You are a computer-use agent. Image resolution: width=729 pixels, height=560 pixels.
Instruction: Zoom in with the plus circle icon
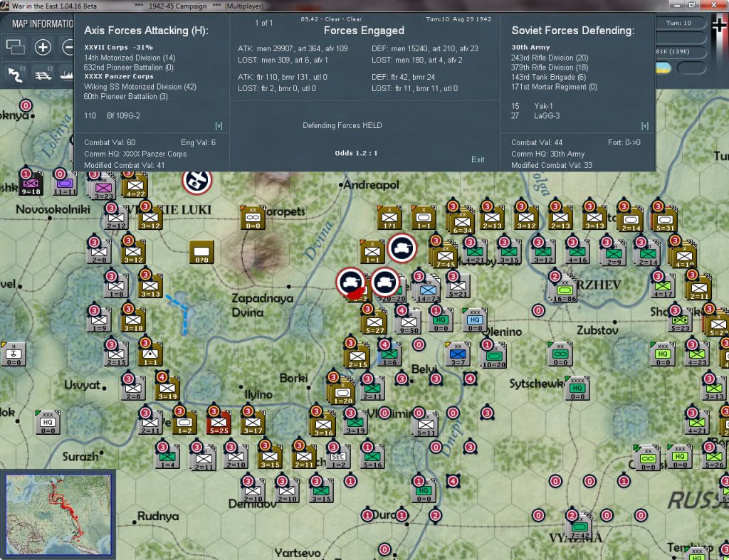pos(43,47)
